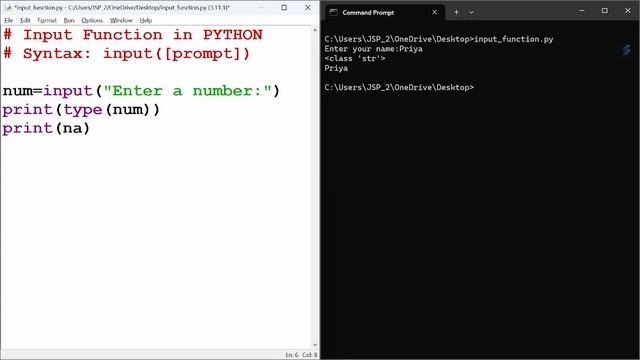Click the IDLE editor scroll up arrow
This screenshot has height=360, width=640.
(x=315, y=30)
